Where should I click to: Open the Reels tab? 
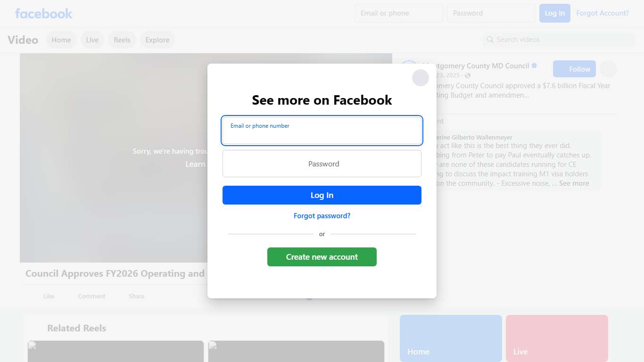pyautogui.click(x=122, y=40)
